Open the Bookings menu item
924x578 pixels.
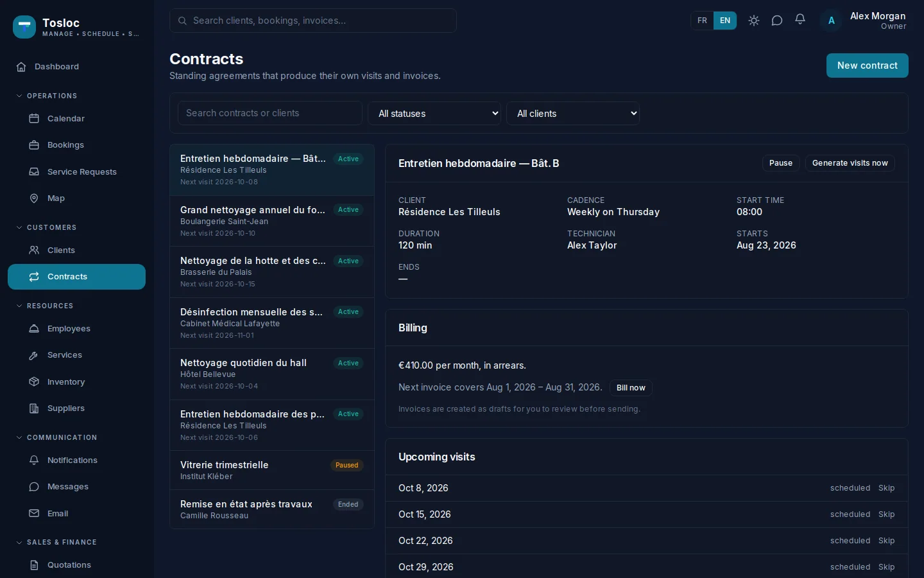coord(76,145)
